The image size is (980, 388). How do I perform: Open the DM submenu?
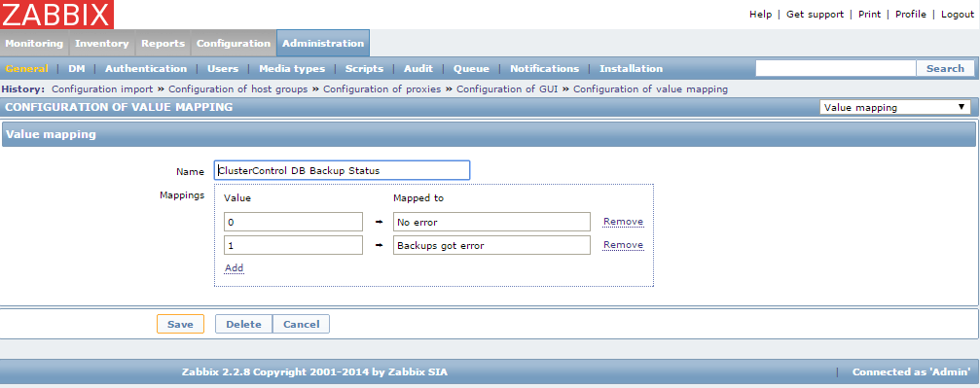point(77,69)
